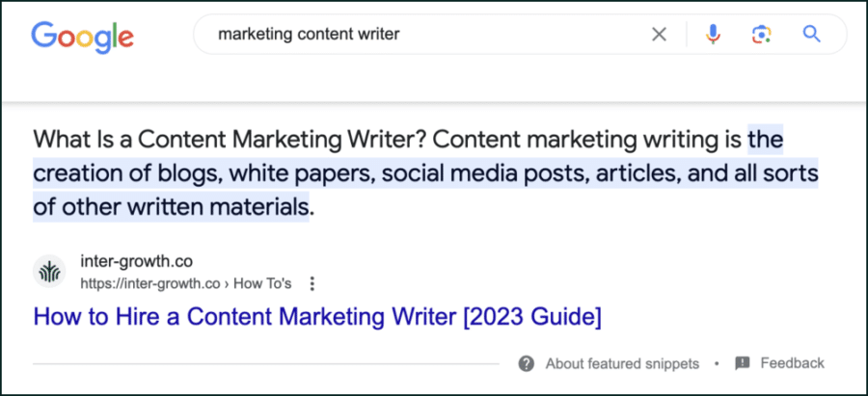Click the Feedback speech bubble icon
The image size is (868, 396).
tap(743, 363)
